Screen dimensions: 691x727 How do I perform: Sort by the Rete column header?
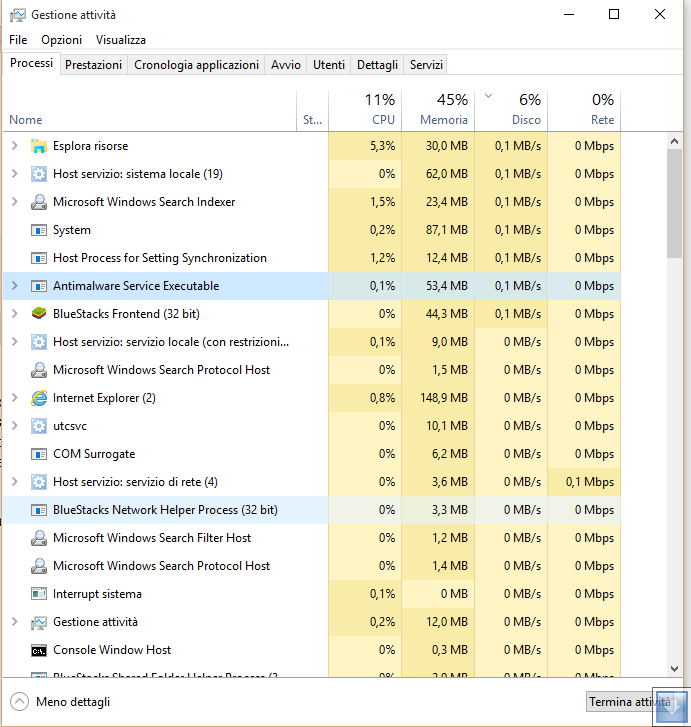coord(584,110)
